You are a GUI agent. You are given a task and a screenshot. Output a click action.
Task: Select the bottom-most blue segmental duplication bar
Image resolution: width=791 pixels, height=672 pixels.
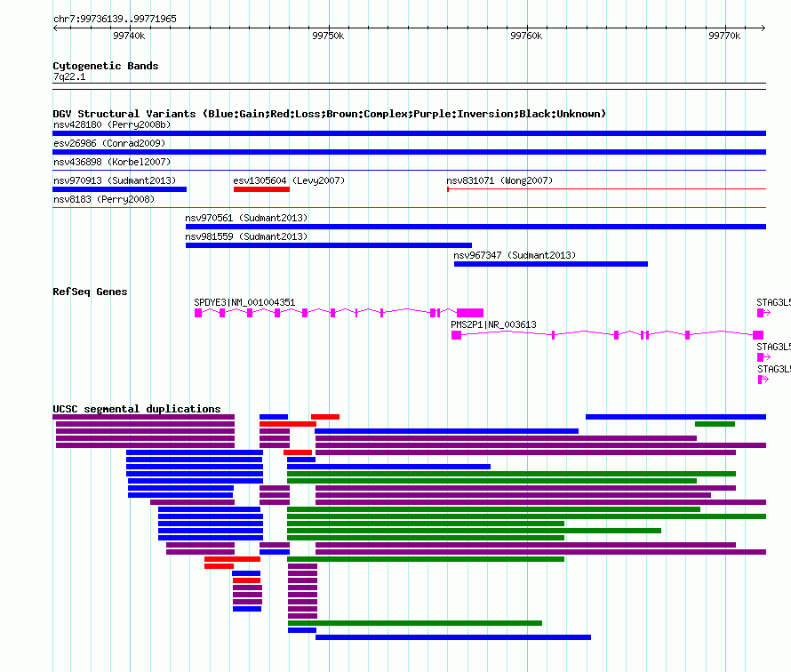(453, 637)
